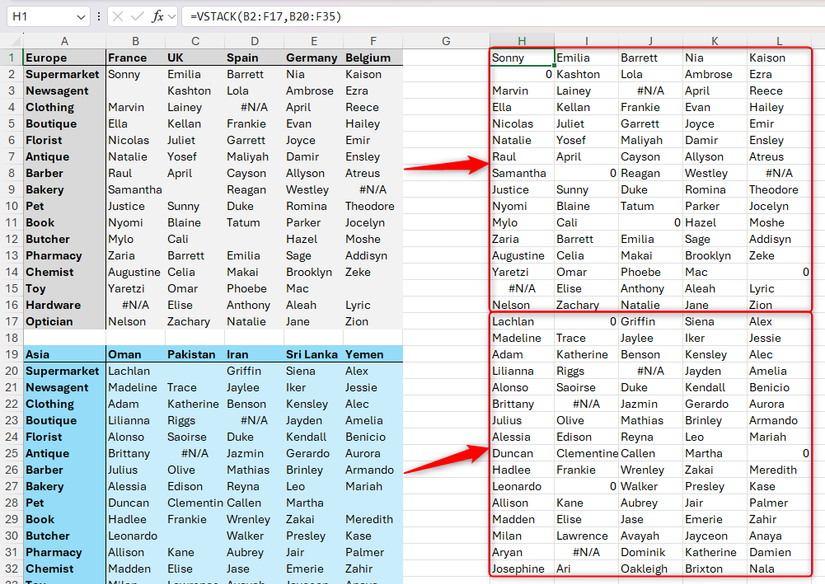Click Theodore in column F
Screen dimensions: 825x584
[373, 206]
